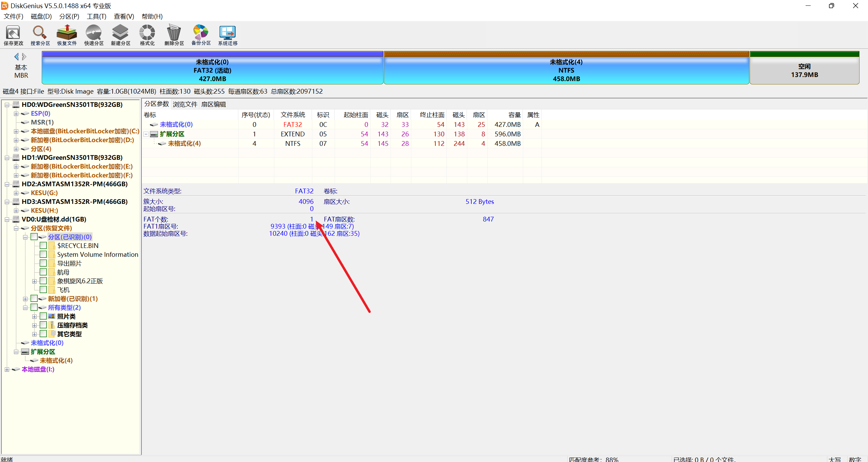The height and width of the screenshot is (462, 868).
Task: Expand the 象棋旋风6.2正版 folder node
Action: coord(34,281)
